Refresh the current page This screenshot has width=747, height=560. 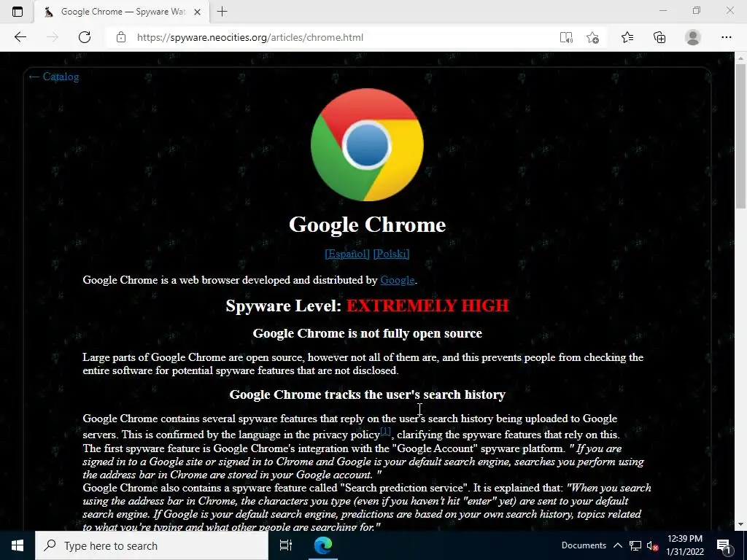(85, 37)
